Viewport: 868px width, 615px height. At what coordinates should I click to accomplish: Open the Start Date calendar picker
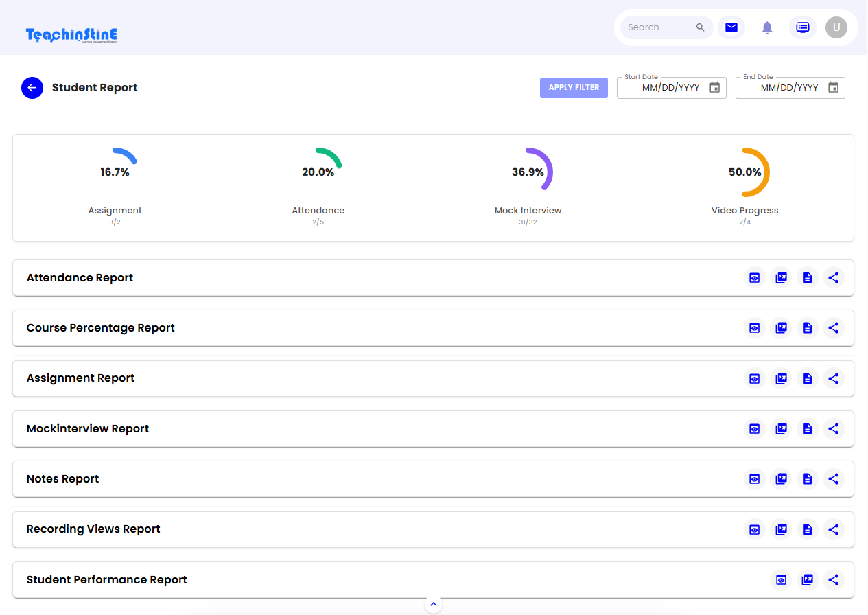(714, 88)
